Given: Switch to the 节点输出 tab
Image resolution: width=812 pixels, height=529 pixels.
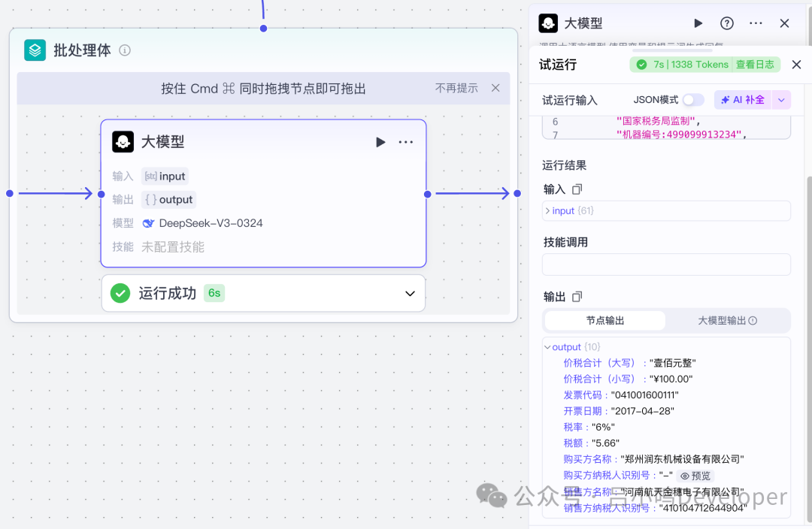Looking at the screenshot, I should [x=604, y=320].
